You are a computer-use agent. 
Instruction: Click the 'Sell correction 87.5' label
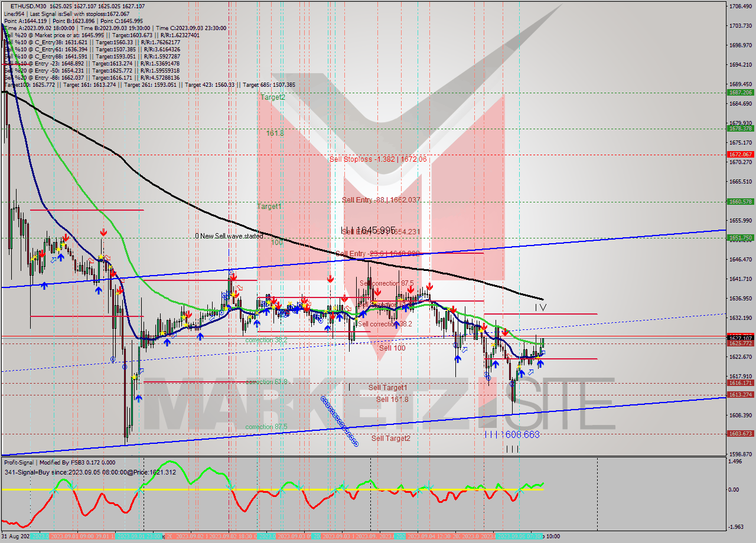point(386,283)
